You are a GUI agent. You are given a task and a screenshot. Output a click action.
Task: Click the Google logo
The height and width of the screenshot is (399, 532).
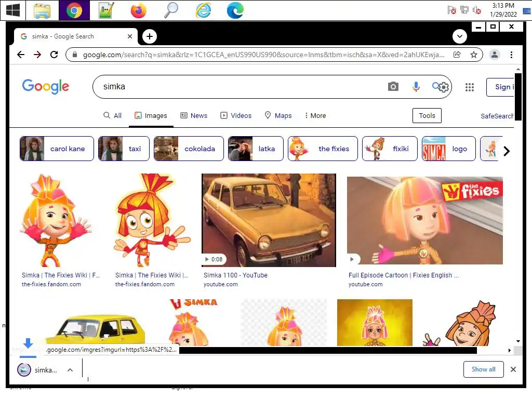pos(46,87)
